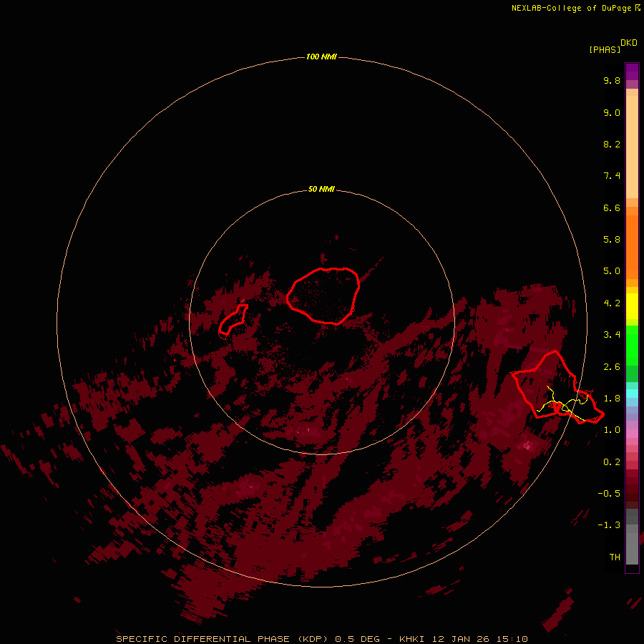The width and height of the screenshot is (644, 644).
Task: Click the 50 NMI range ring label
Action: [x=321, y=189]
